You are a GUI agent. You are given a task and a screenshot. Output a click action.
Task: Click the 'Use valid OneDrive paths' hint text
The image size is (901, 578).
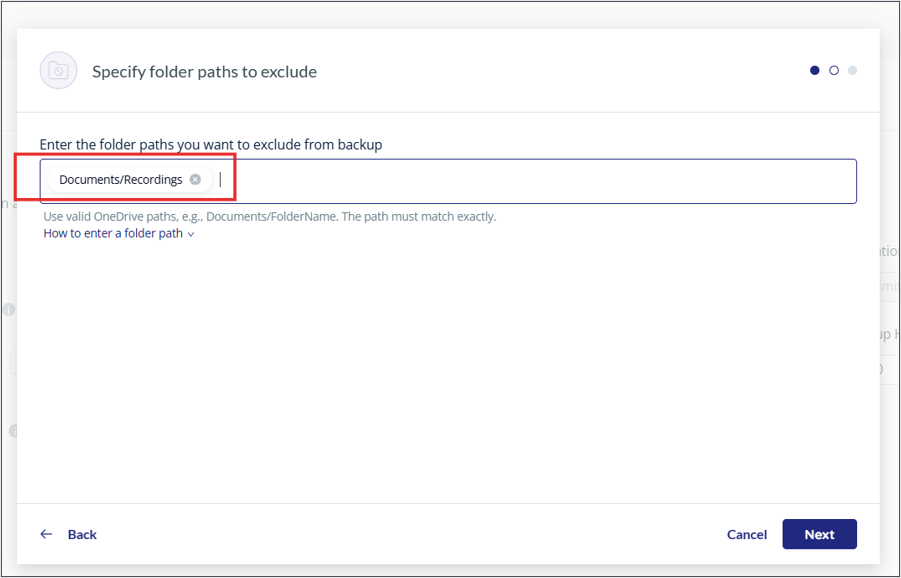(x=270, y=217)
